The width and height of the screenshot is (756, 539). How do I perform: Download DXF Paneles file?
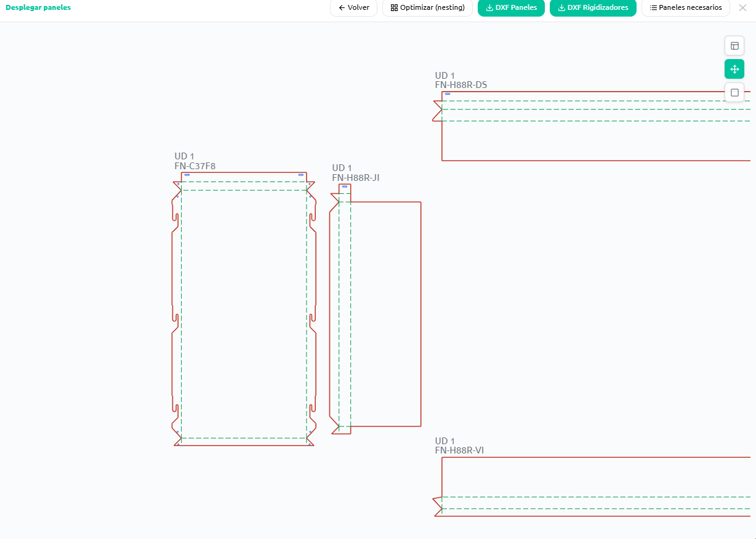511,8
